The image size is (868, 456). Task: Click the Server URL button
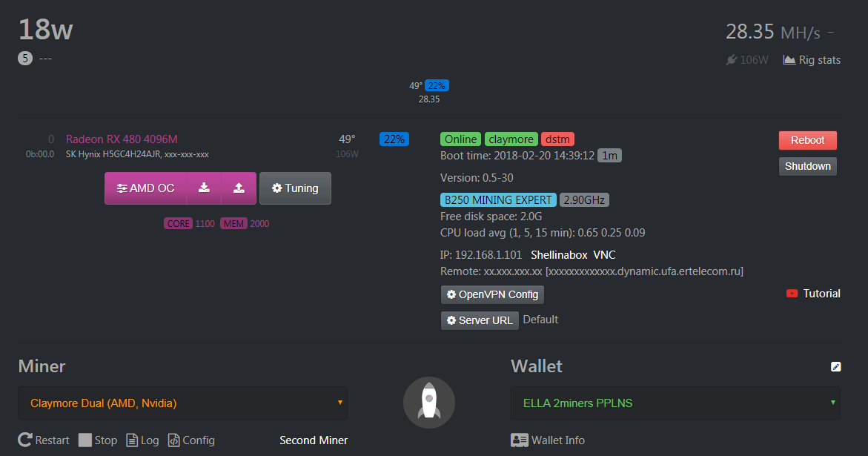tap(479, 320)
